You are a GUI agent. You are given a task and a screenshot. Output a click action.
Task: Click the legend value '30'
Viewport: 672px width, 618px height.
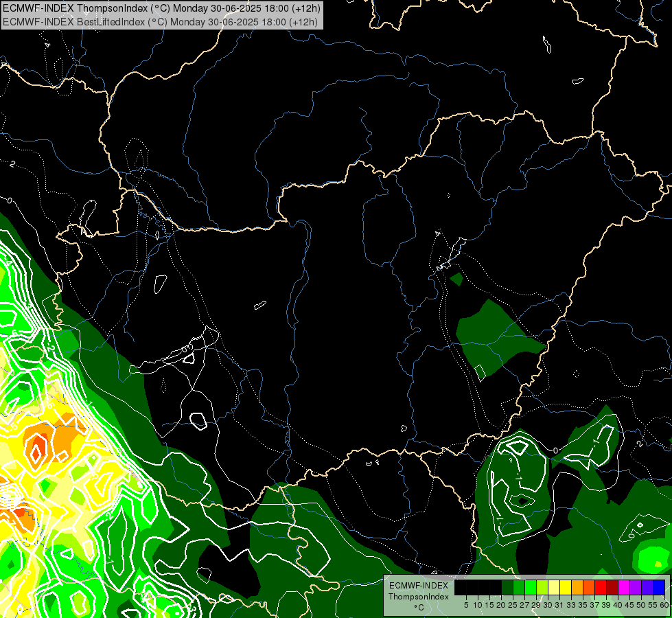pos(548,605)
